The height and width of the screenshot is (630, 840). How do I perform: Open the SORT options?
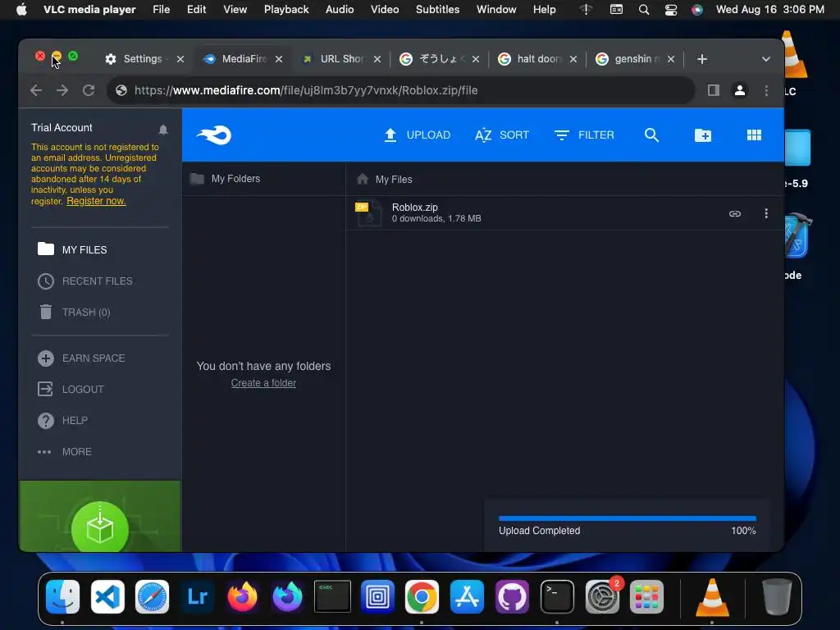click(502, 135)
